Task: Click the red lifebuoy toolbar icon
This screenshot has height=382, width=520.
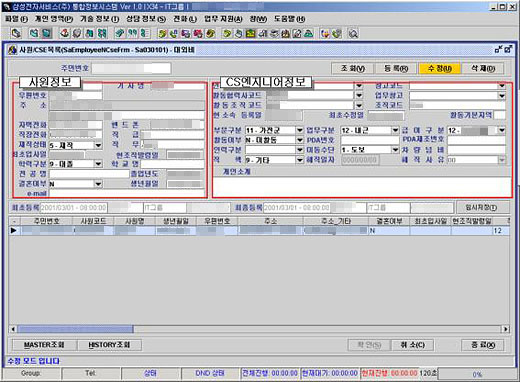Action: point(65,33)
